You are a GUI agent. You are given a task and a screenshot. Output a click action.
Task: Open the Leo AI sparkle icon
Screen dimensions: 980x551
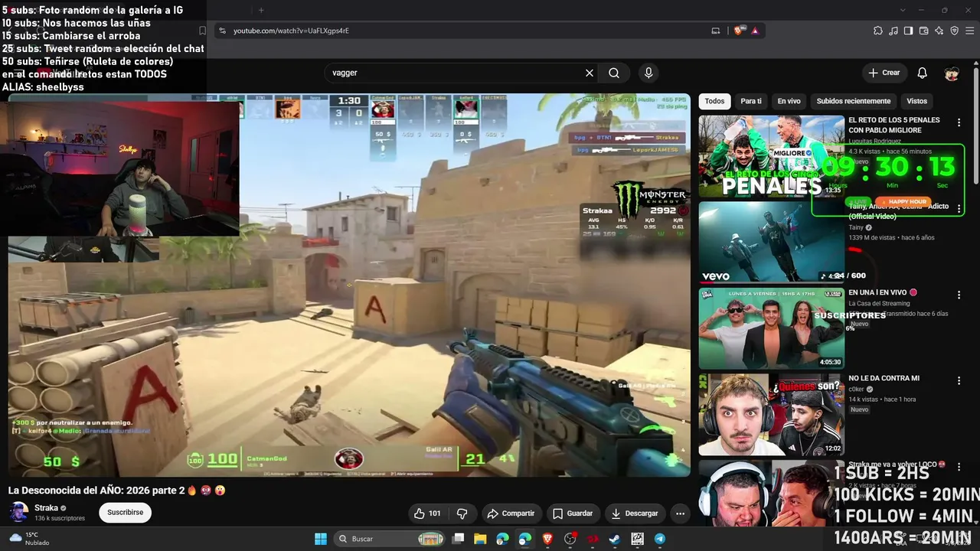pos(939,31)
